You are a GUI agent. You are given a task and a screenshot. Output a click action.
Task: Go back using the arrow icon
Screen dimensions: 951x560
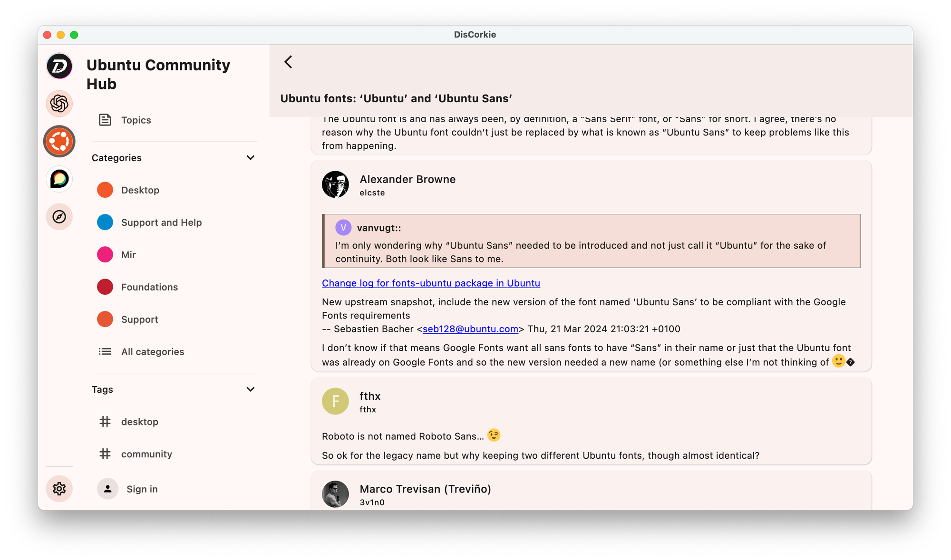(x=287, y=62)
